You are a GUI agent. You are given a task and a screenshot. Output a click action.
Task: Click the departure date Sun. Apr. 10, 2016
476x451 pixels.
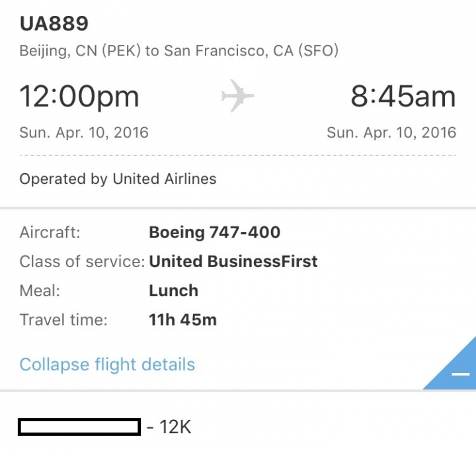[x=84, y=133]
